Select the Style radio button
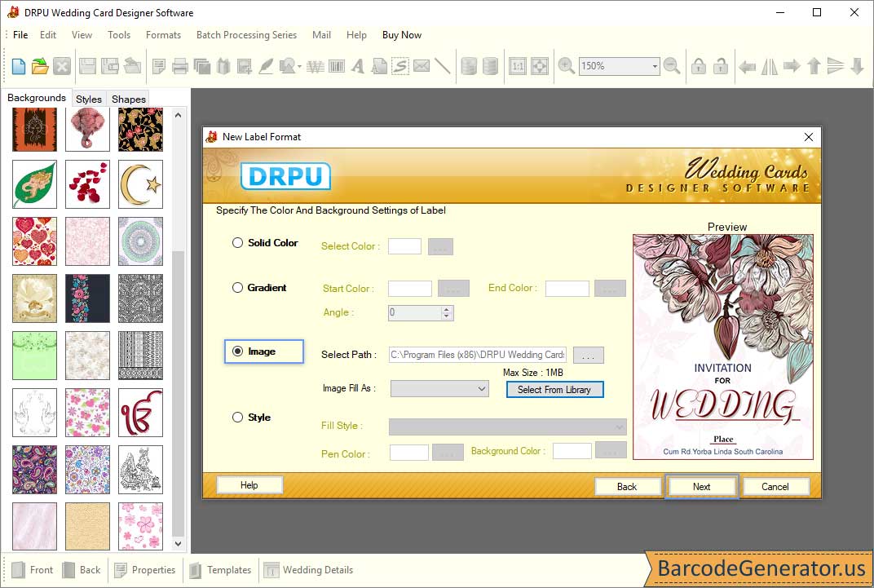The image size is (874, 588). pyautogui.click(x=237, y=417)
